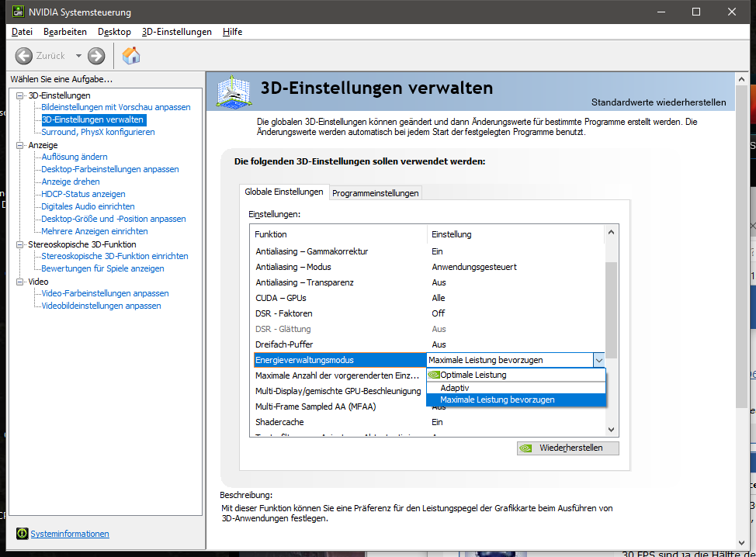The height and width of the screenshot is (557, 756).
Task: Select CUDA – GPUs setting row
Action: (x=428, y=298)
